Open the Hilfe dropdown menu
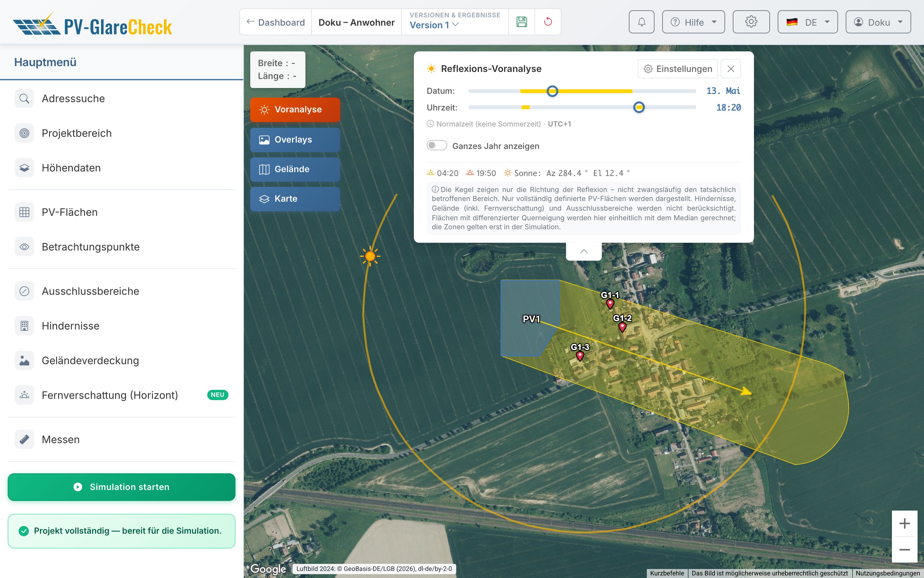924x578 pixels. tap(693, 22)
